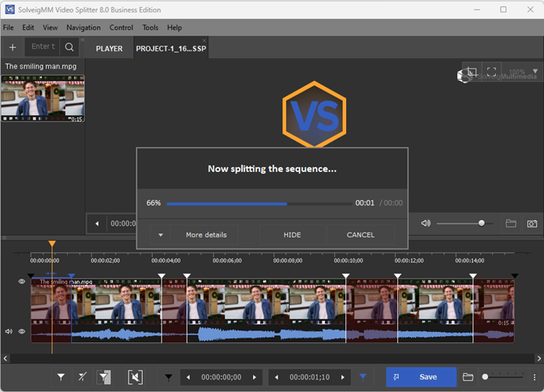Open the File menu

coord(9,28)
